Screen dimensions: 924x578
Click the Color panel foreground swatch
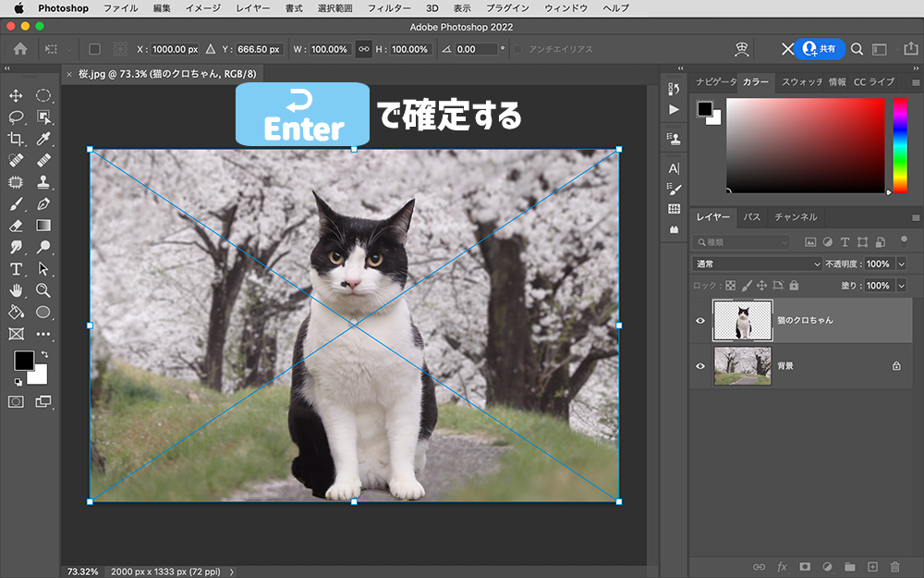(704, 108)
